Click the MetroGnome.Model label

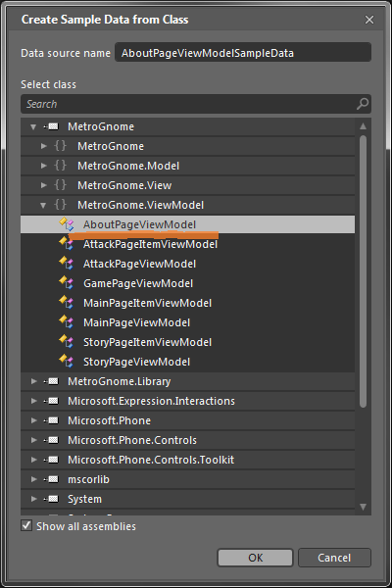click(128, 166)
